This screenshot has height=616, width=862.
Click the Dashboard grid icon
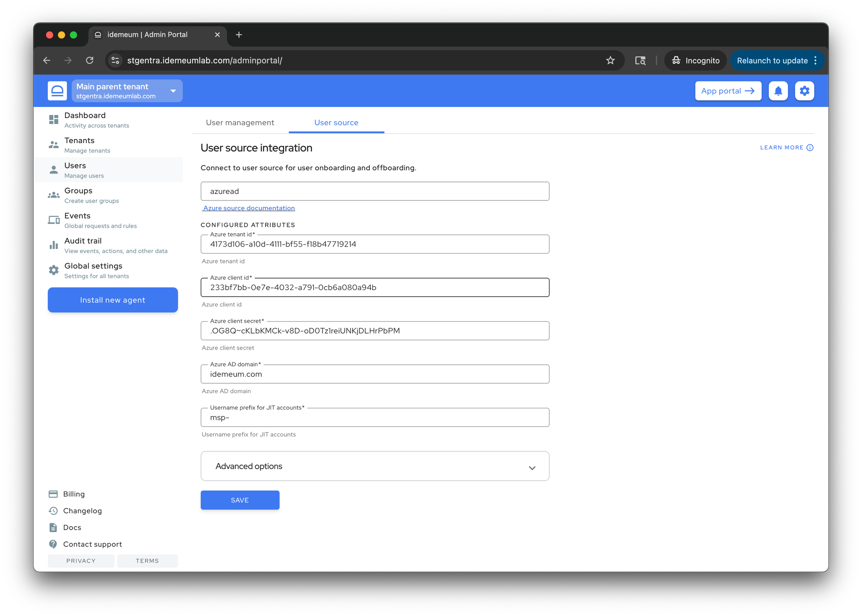(53, 120)
